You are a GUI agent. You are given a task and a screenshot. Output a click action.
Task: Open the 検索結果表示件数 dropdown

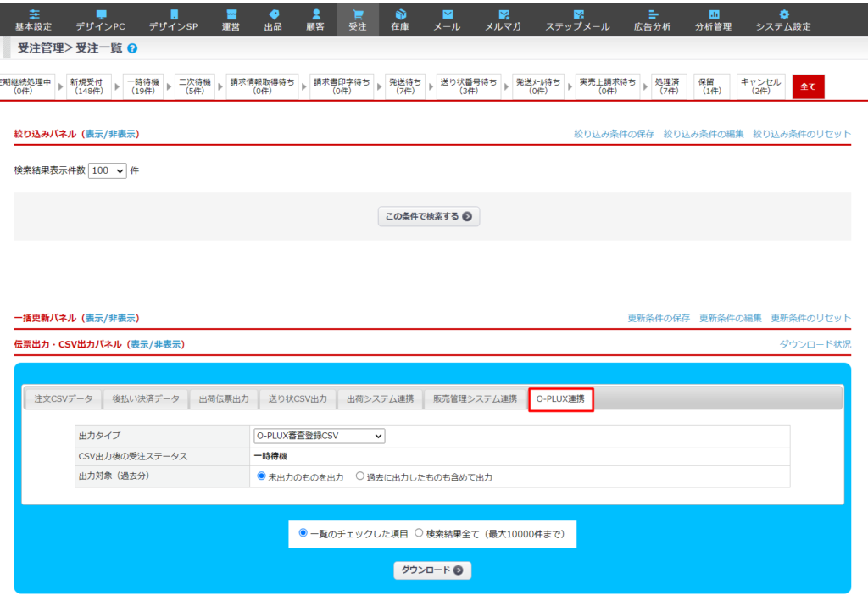[x=108, y=170]
